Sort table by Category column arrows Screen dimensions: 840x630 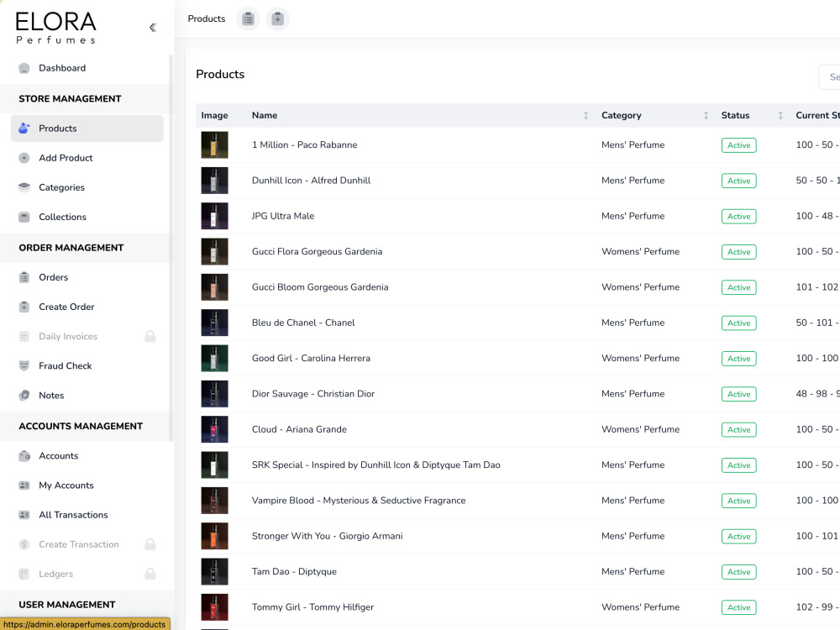[x=706, y=115]
